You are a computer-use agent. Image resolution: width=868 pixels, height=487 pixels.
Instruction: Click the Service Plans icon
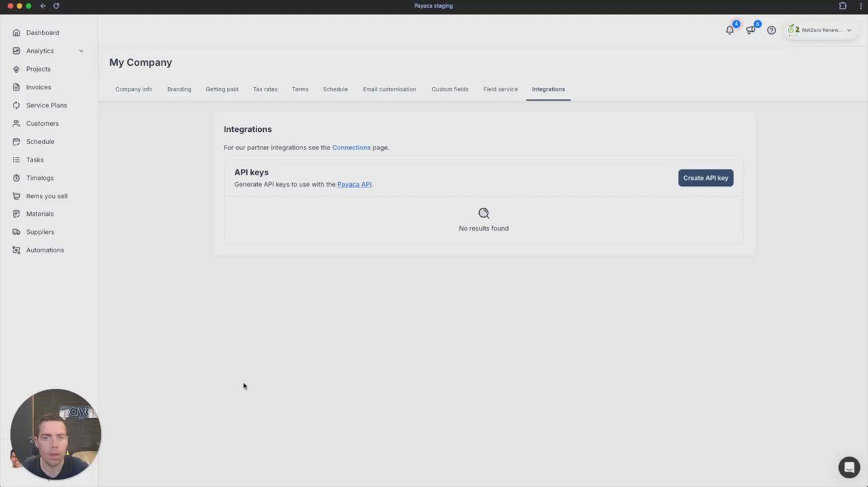(16, 106)
